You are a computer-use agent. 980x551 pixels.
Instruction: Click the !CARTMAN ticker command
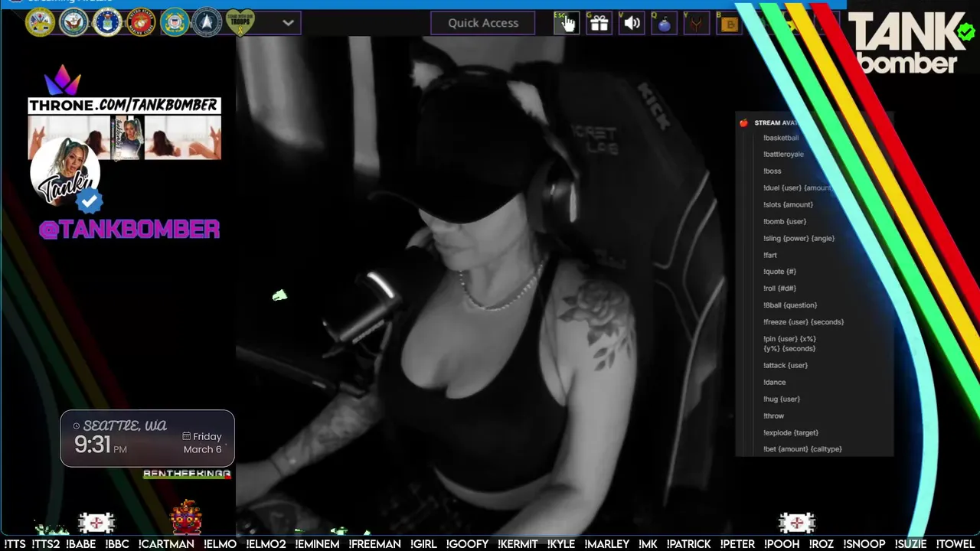click(x=166, y=544)
